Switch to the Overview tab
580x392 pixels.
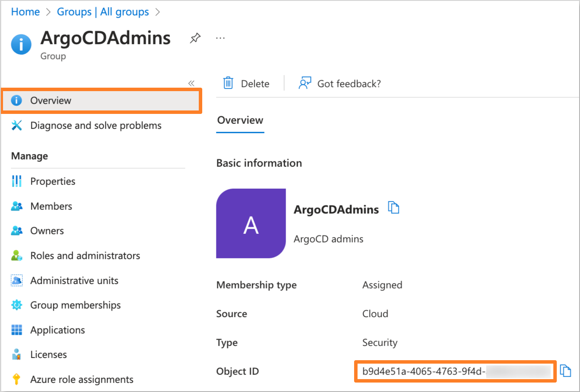240,120
